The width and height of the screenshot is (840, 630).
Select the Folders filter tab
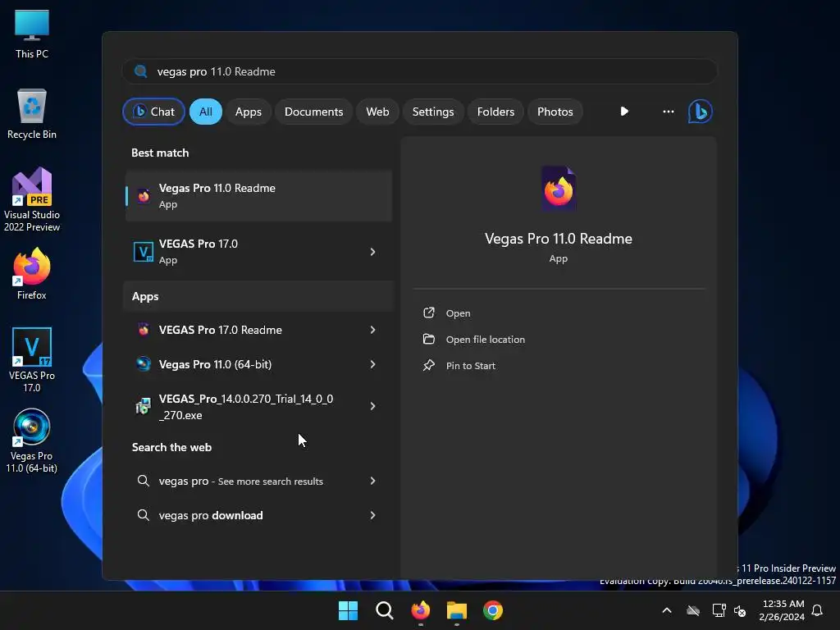coord(495,112)
